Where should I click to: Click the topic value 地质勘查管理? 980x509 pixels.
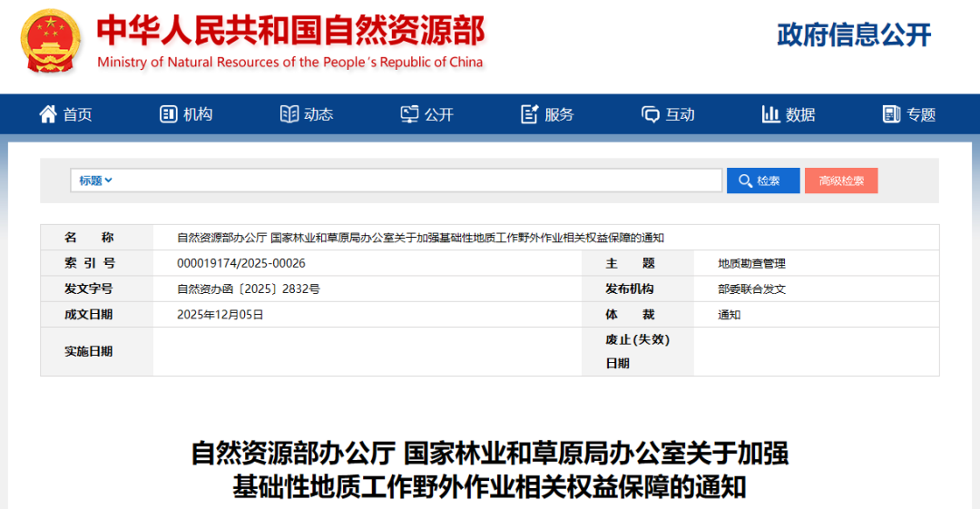tap(752, 263)
